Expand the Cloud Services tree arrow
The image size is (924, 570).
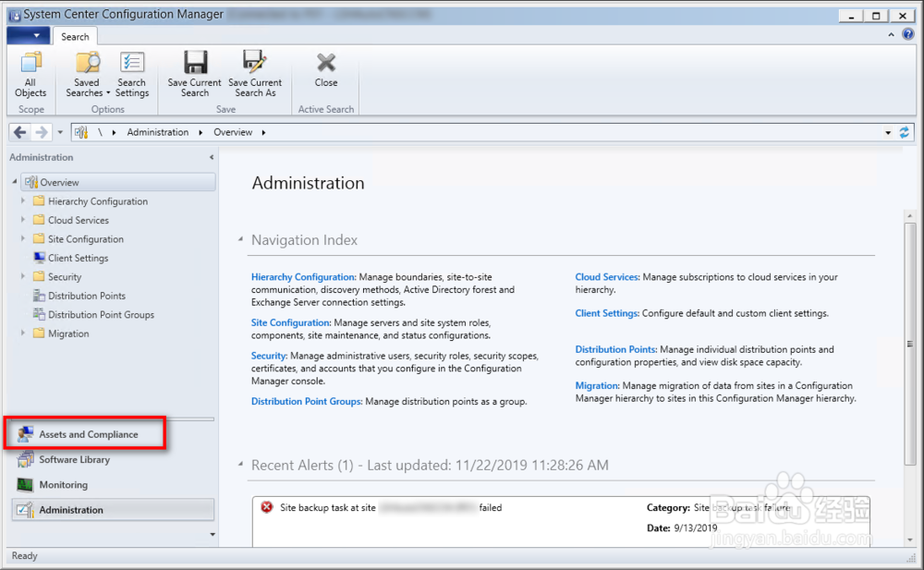coord(23,220)
